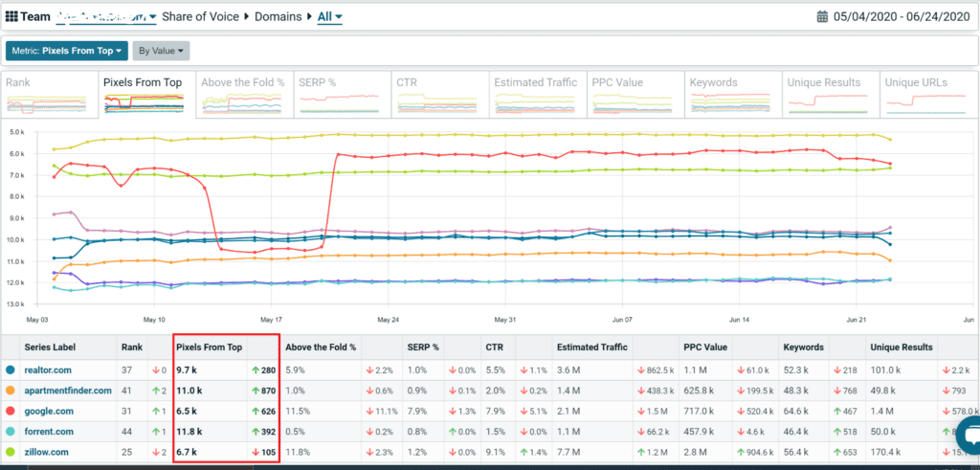
Task: Sort by Above the Fold % header
Action: click(x=321, y=347)
